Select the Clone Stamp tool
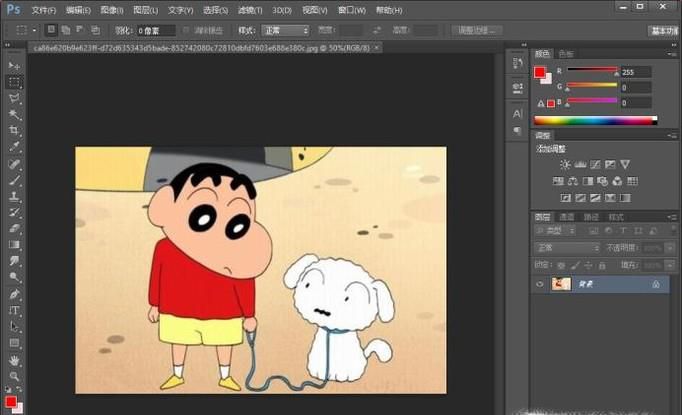The width and height of the screenshot is (682, 415). (x=14, y=196)
